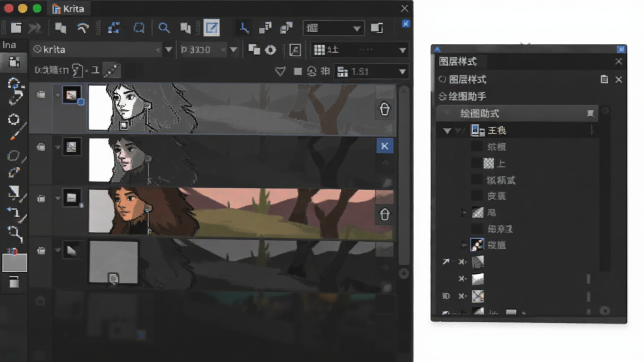Toggle the folder icon on the gray shaded portrait layer
The image size is (644, 362).
(x=41, y=147)
